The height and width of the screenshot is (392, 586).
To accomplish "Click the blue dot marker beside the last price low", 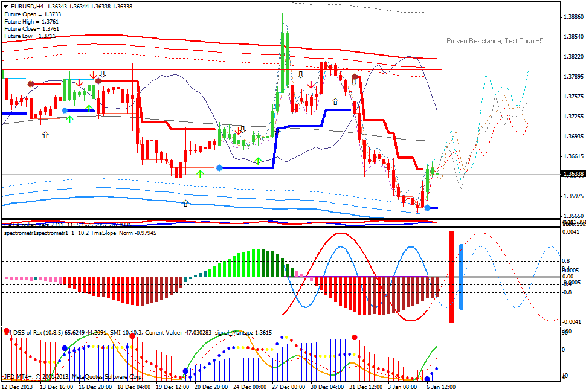I will 426,208.
